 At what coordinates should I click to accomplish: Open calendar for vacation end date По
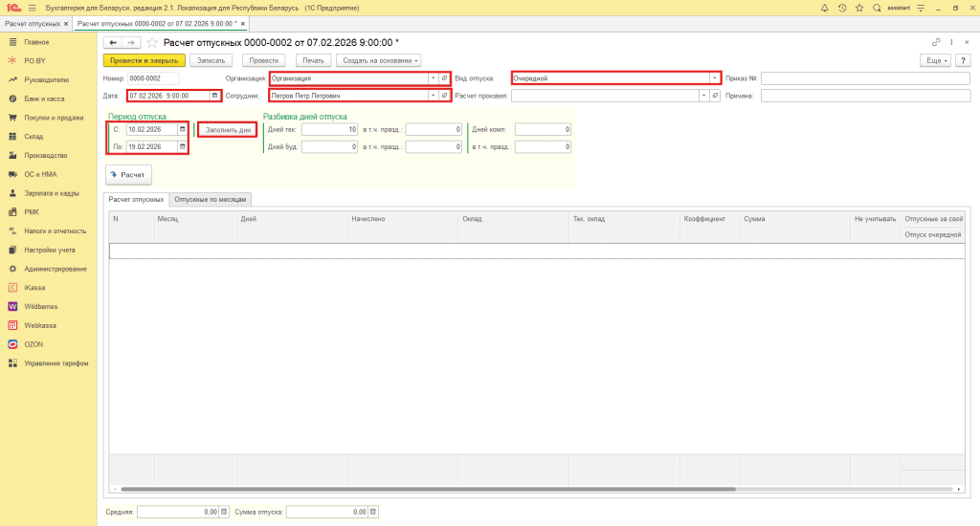pos(182,146)
